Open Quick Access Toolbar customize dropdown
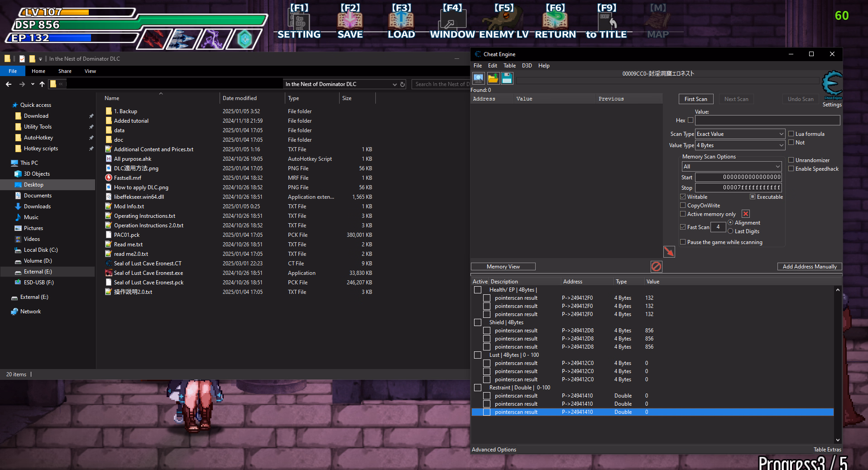Screen dimensions: 868x470 click(x=40, y=59)
